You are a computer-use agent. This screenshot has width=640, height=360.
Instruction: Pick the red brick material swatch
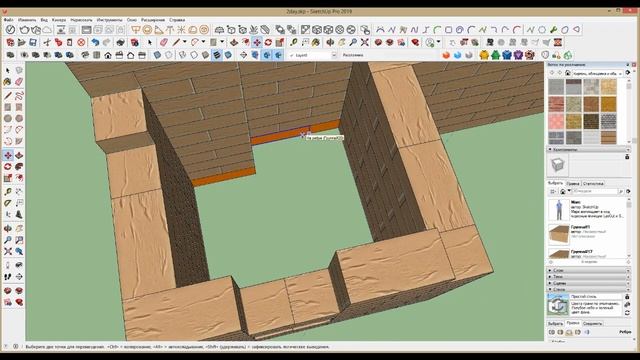pos(556,104)
